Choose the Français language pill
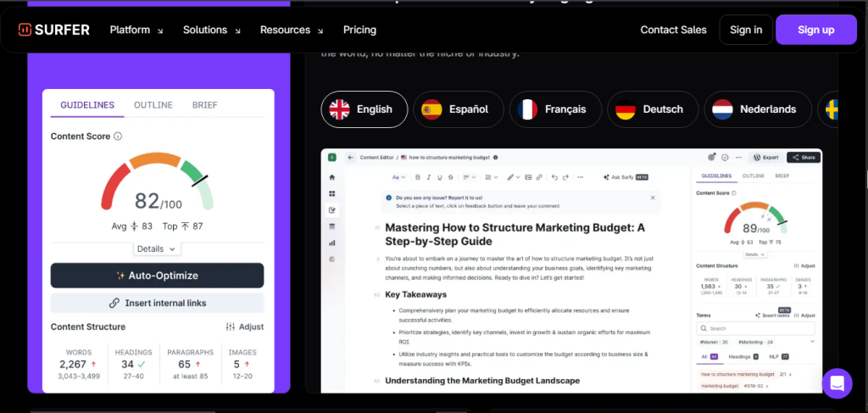This screenshot has width=868, height=413. [555, 109]
